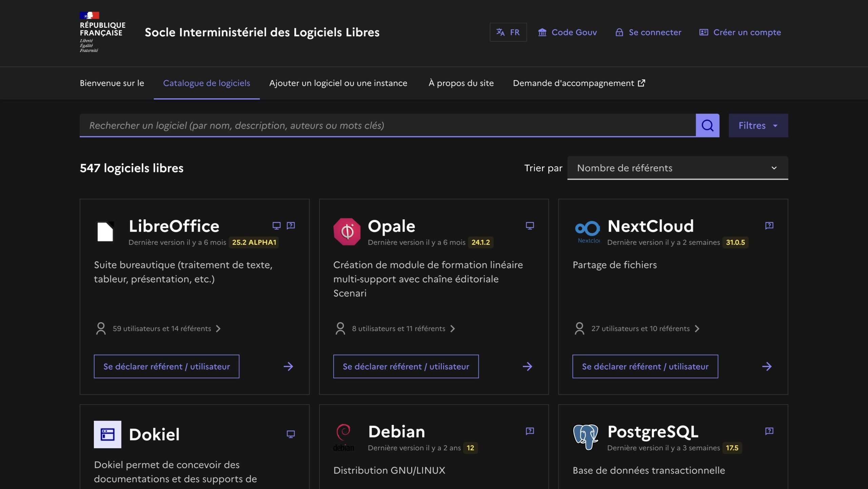Click the PostgreSQL elephant logo
This screenshot has height=489, width=868.
(586, 437)
